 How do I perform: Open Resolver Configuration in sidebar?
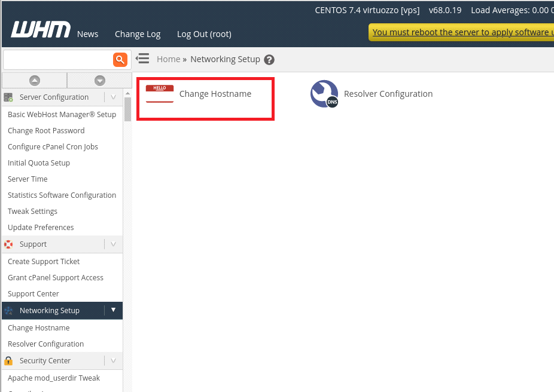tap(46, 344)
